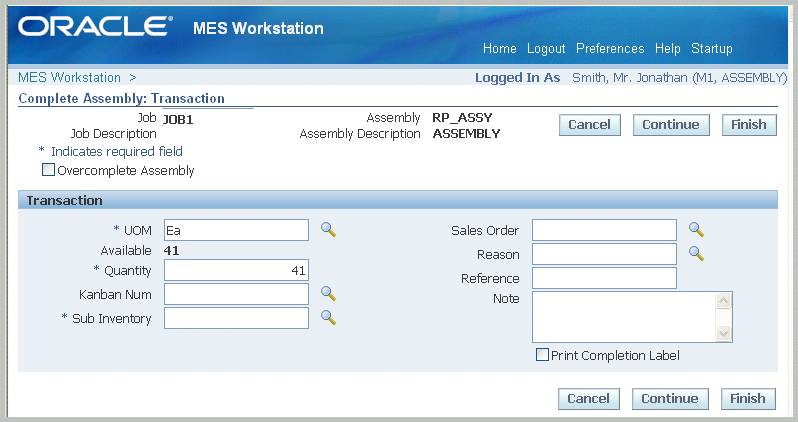The height and width of the screenshot is (422, 798).
Task: Click the Note scrollbar down arrow
Action: (x=723, y=333)
